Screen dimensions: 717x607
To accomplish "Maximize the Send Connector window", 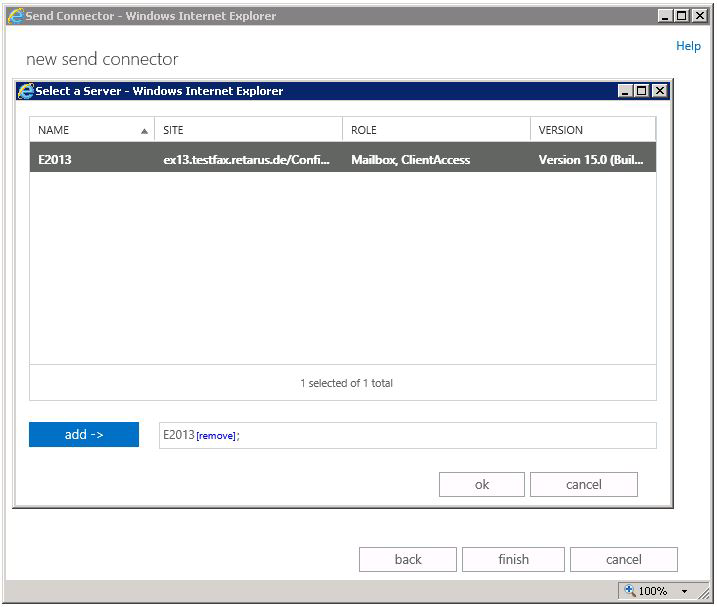I will (682, 16).
